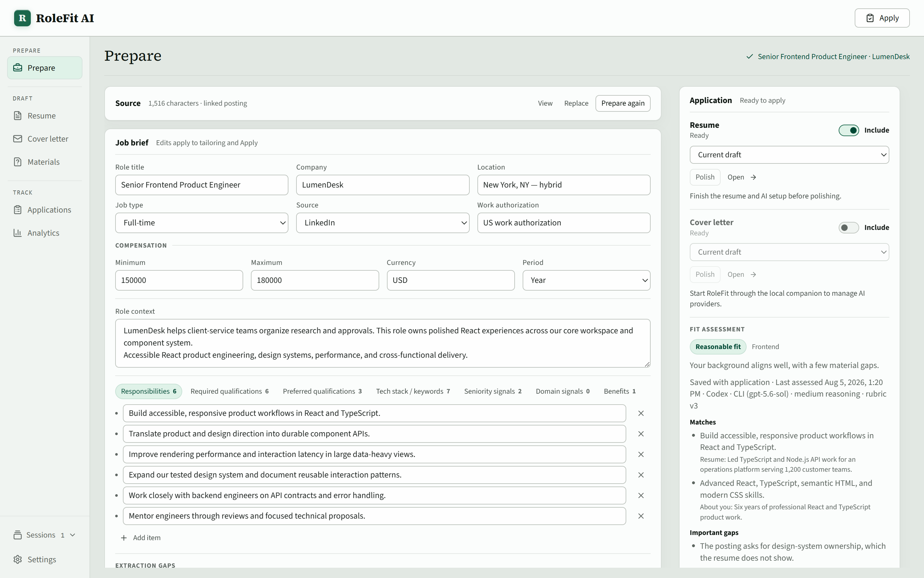Viewport: 924px width, 578px height.
Task: Open Analytics in the sidebar
Action: 45,232
